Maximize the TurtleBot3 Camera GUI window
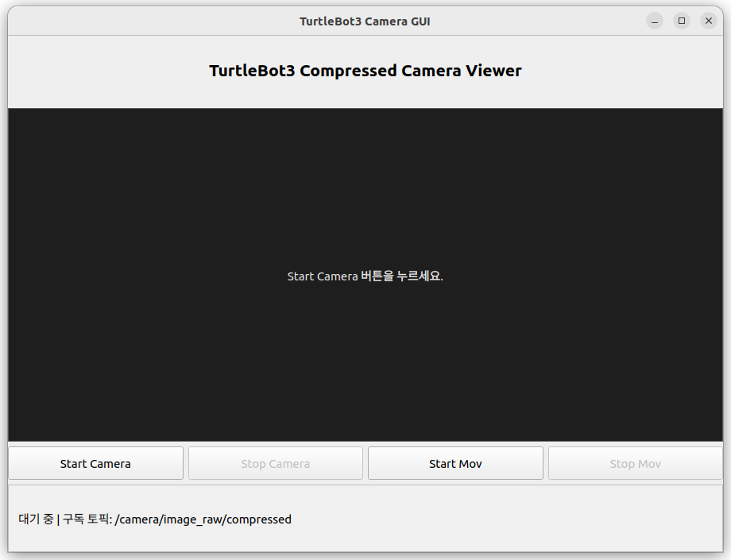The image size is (731, 560). [x=682, y=21]
